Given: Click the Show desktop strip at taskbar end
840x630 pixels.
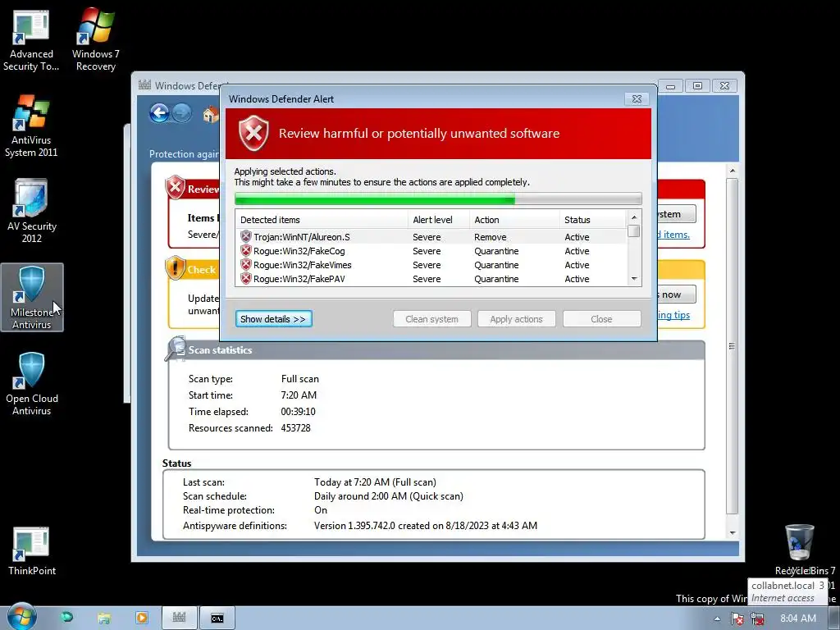Looking at the screenshot, I should (x=836, y=619).
